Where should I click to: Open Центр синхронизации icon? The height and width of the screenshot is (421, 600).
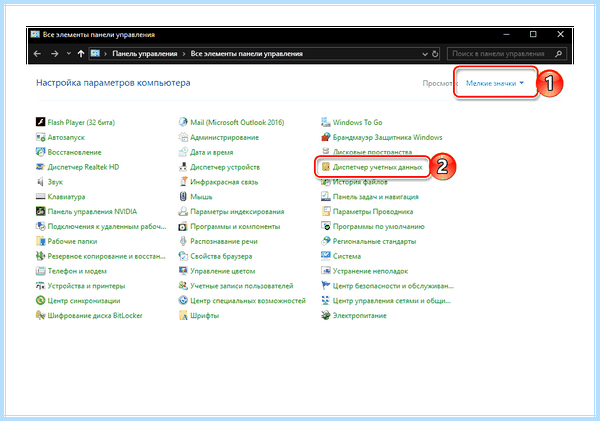(41, 300)
